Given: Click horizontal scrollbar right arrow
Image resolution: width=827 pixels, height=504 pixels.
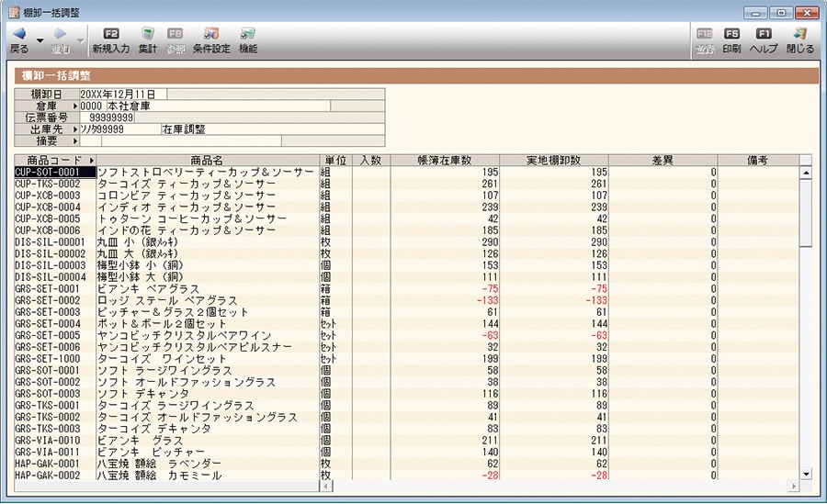Looking at the screenshot, I should coord(794,486).
